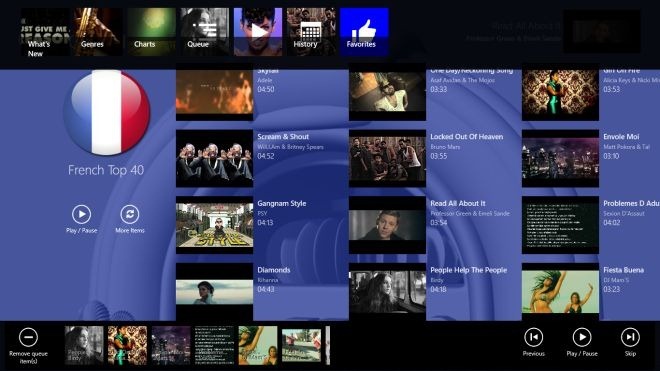660x371 pixels.
Task: Click 'Rihanna' artist name under Diamonds
Action: 268,280
